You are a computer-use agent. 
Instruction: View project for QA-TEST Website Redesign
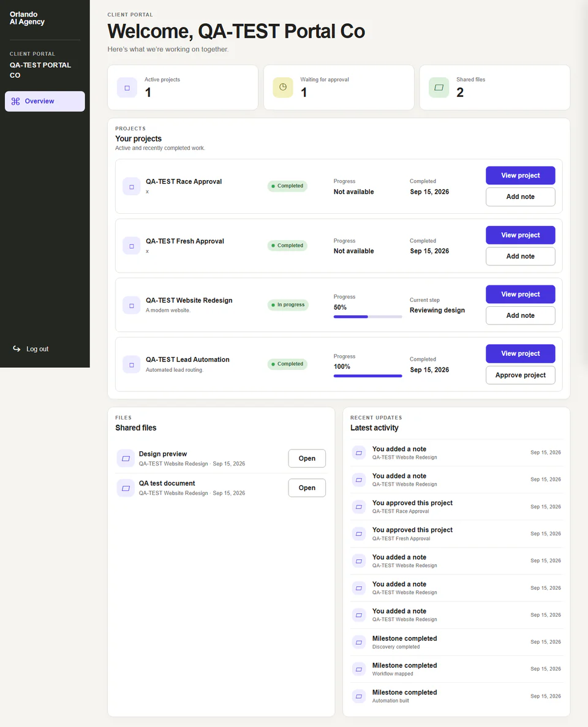click(520, 294)
